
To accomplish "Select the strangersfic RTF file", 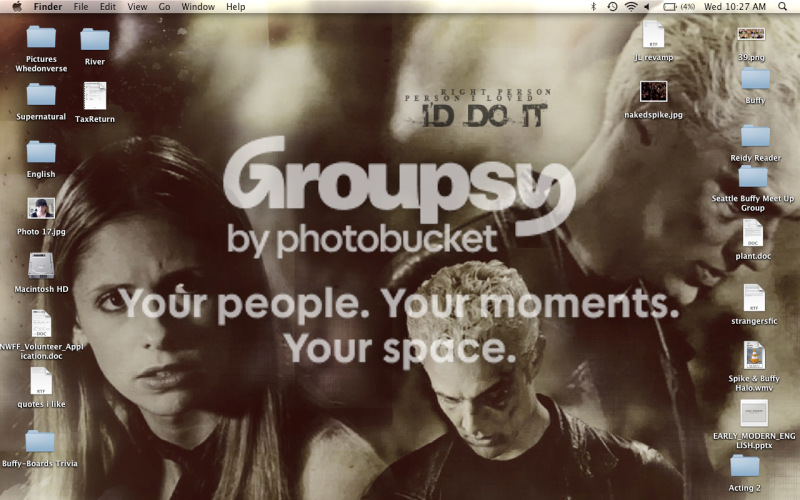I will tap(754, 298).
